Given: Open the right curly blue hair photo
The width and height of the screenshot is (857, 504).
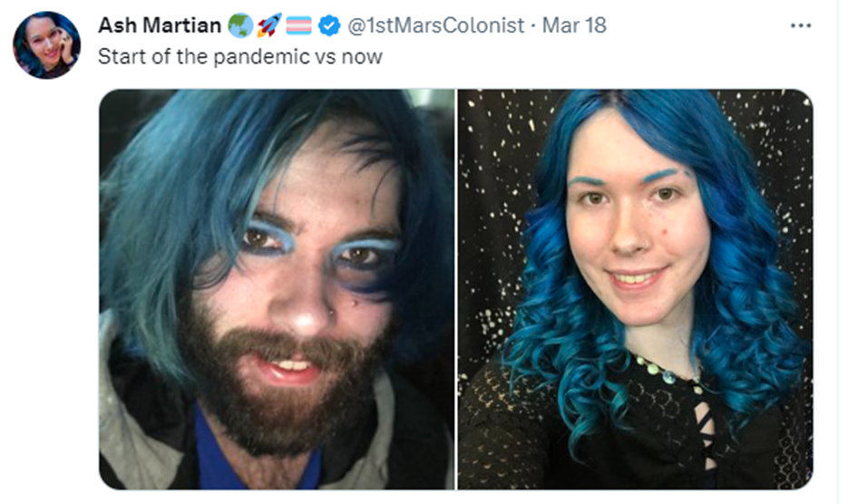Looking at the screenshot, I should [x=635, y=289].
